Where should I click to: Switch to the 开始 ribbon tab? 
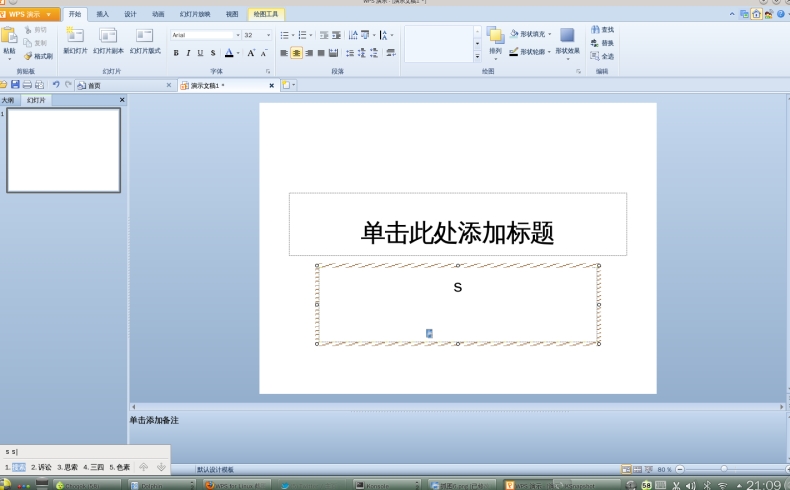click(x=75, y=14)
